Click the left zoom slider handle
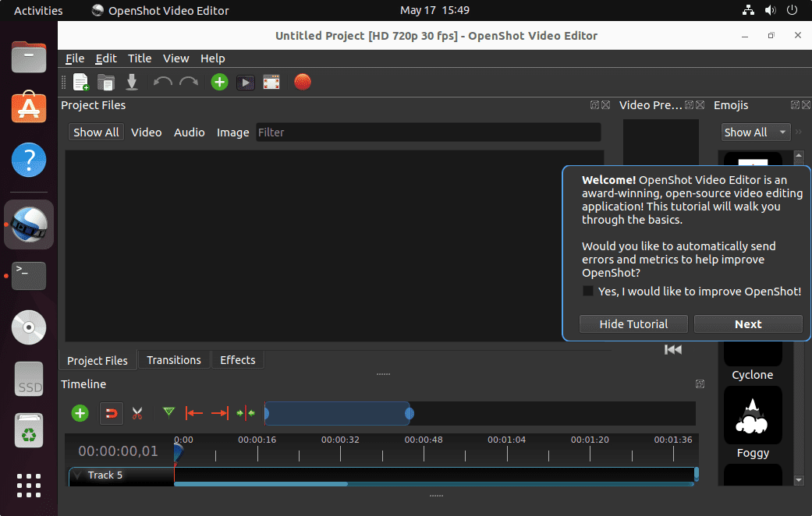Viewport: 812px width, 516px height. point(266,414)
